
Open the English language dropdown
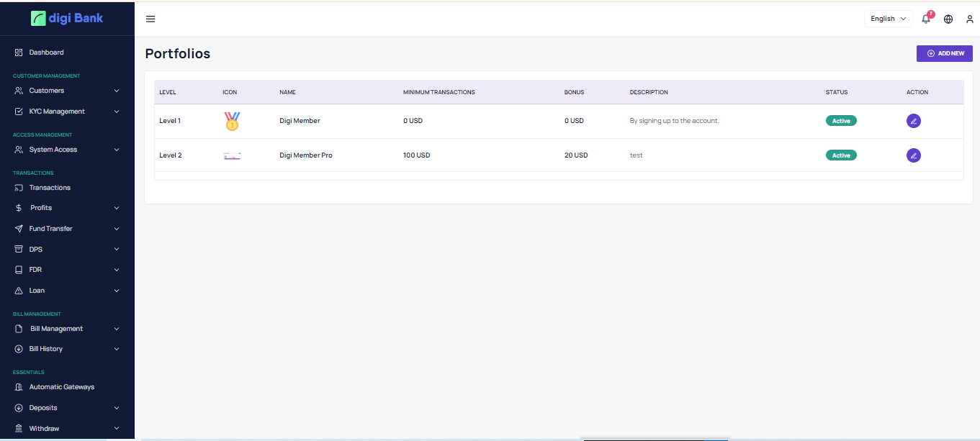(888, 19)
